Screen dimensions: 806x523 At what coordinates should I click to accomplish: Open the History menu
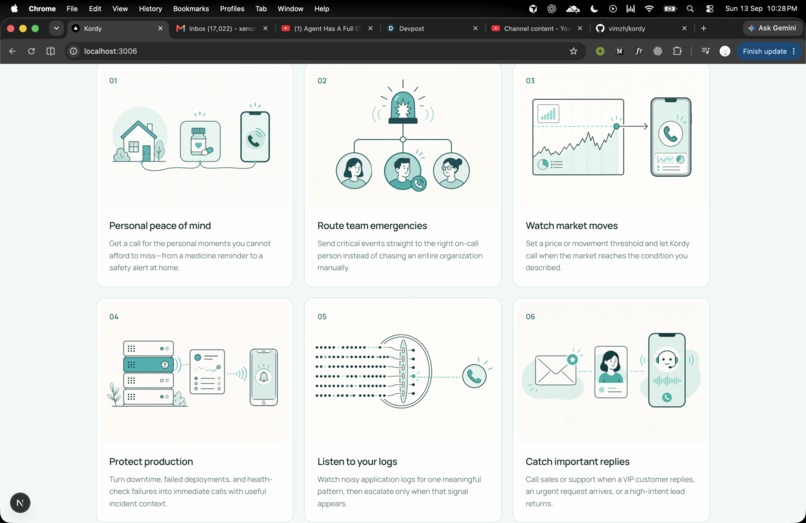(150, 9)
